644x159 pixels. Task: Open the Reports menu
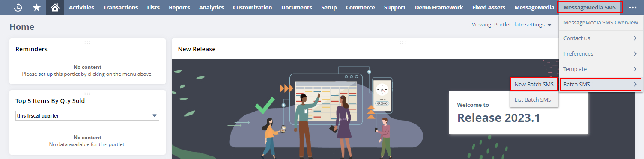point(179,8)
